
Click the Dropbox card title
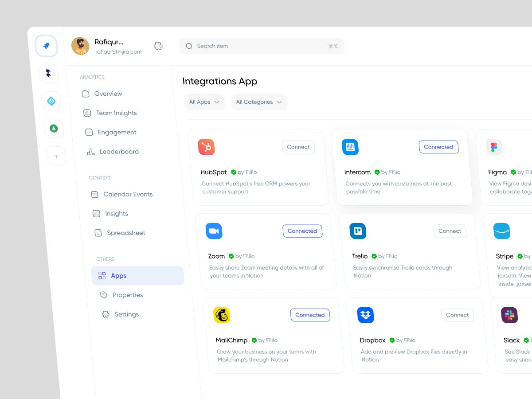click(x=373, y=340)
